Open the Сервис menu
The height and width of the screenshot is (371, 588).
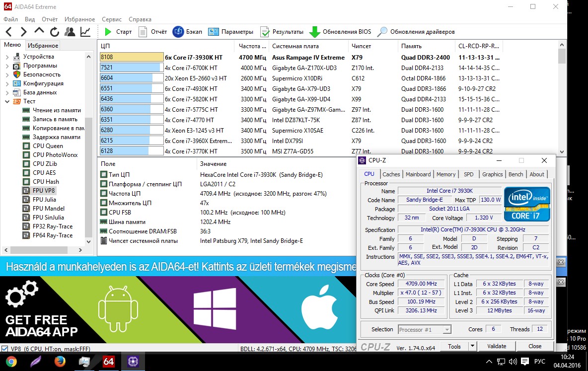click(x=111, y=19)
